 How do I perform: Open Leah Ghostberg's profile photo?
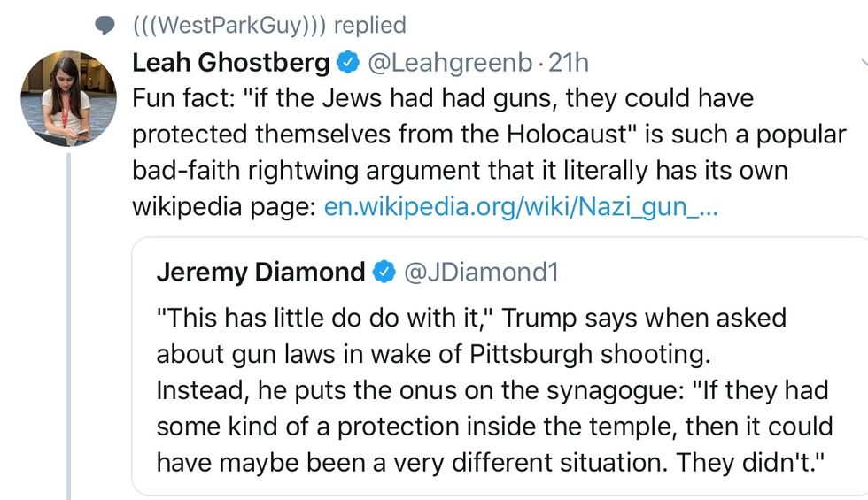pyautogui.click(x=68, y=98)
